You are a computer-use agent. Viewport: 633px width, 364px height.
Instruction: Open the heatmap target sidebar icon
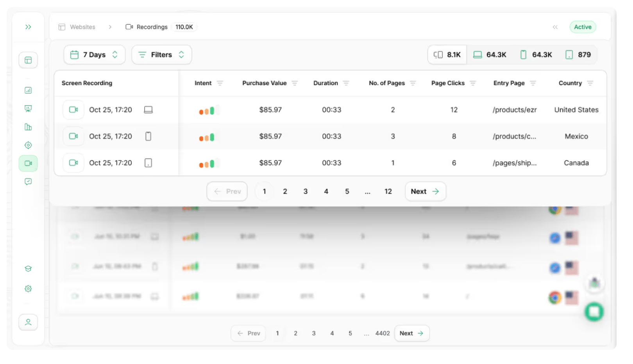(x=28, y=145)
